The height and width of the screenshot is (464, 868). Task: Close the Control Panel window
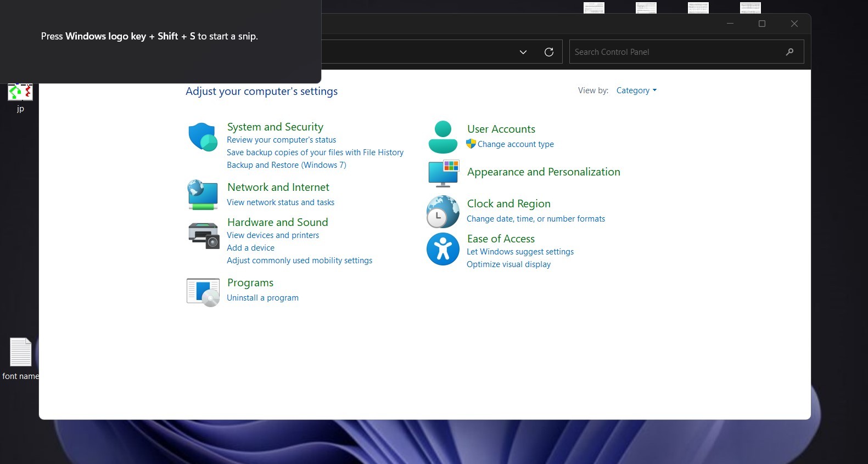pos(794,24)
